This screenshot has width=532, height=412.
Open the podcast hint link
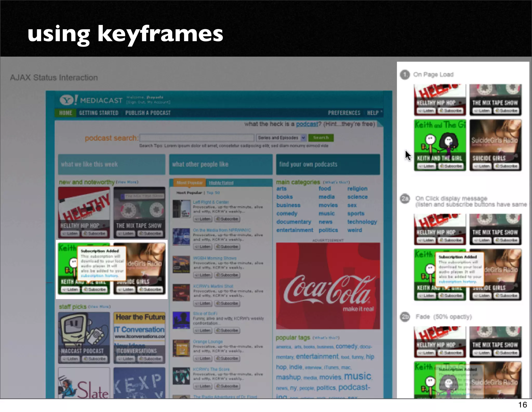pos(307,124)
